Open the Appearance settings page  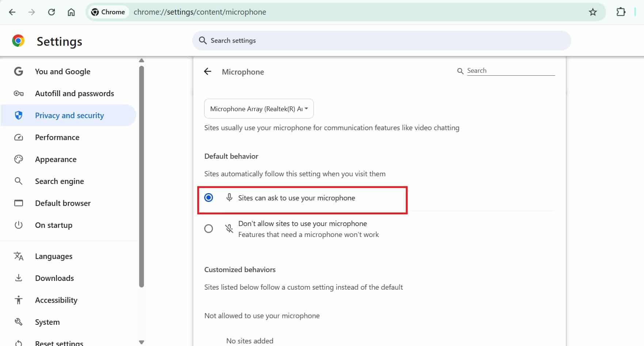click(56, 159)
